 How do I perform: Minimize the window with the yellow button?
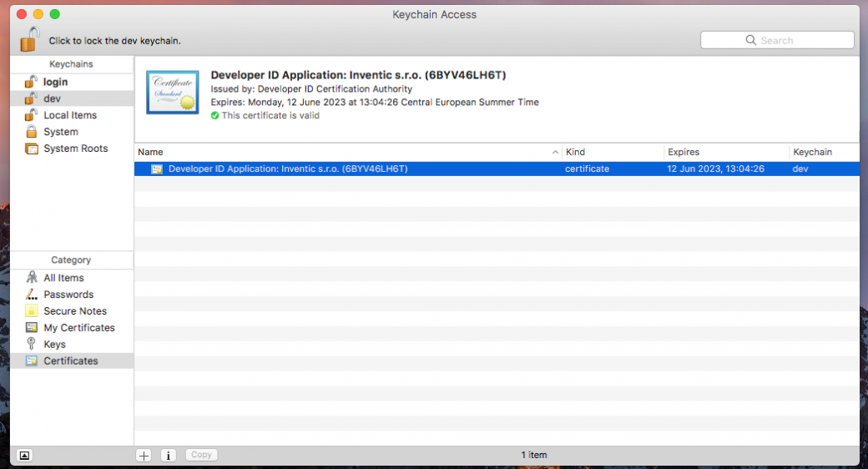(38, 14)
